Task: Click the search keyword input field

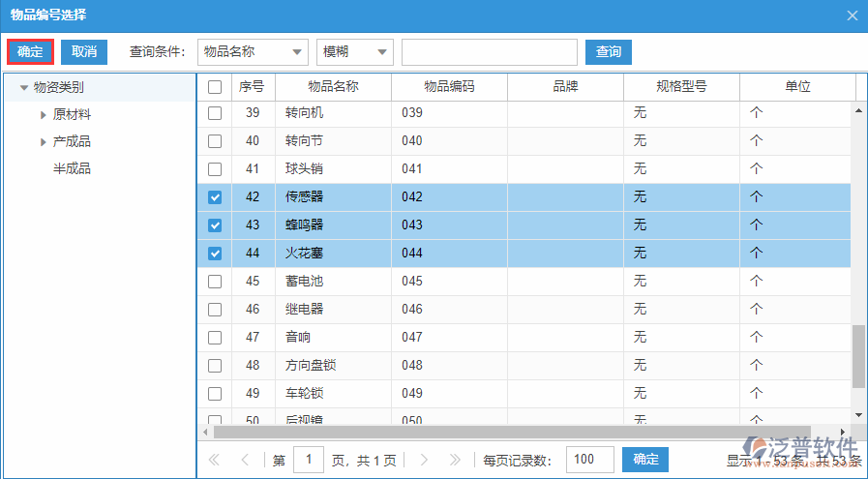Action: tap(489, 51)
